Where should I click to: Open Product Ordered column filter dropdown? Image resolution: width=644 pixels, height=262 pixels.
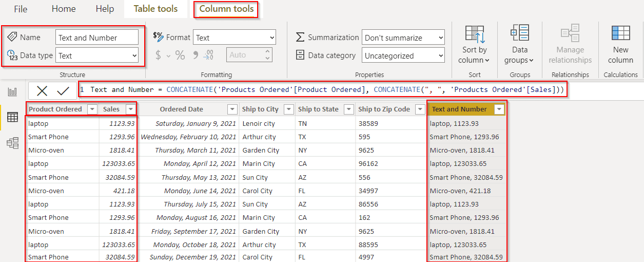pos(92,109)
